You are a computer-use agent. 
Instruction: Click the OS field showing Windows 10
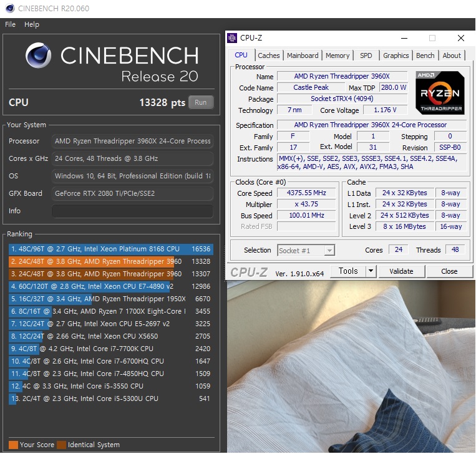point(132,176)
